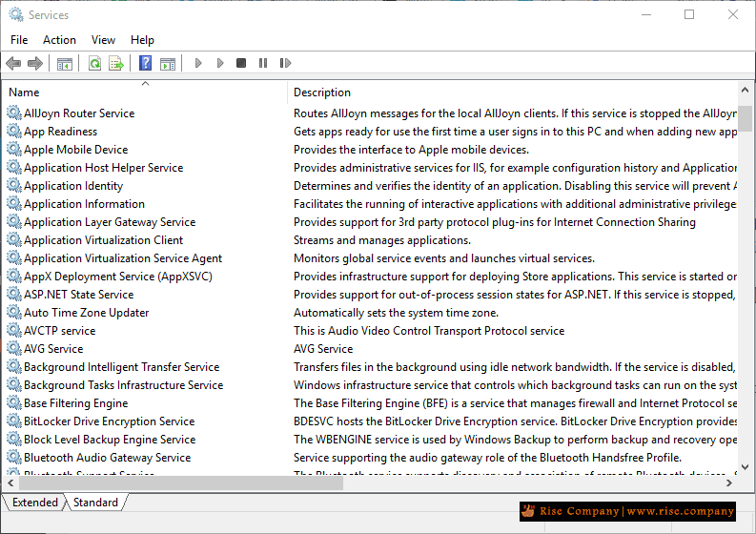Sort by the Name column header
This screenshot has height=534, width=756.
point(145,92)
